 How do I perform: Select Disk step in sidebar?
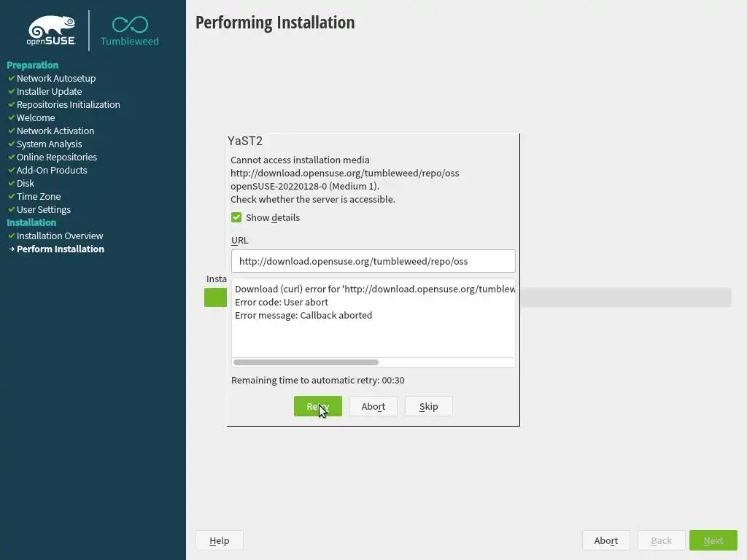(26, 183)
